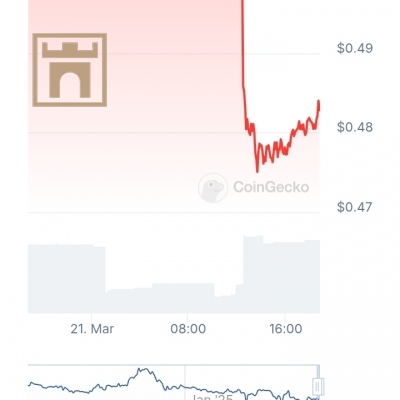Click the low volume bar section above 08:00
Viewport: 400px width, 400px height.
[x=183, y=298]
